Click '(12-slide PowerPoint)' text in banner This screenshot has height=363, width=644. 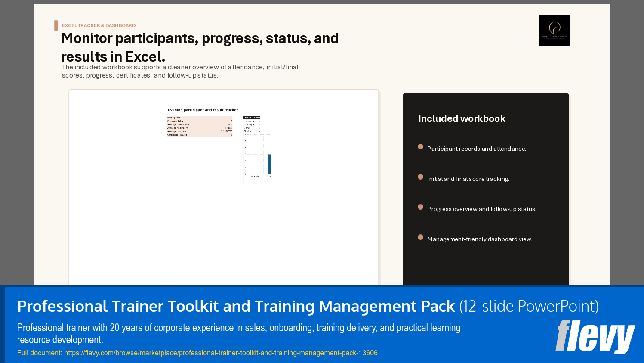click(529, 306)
